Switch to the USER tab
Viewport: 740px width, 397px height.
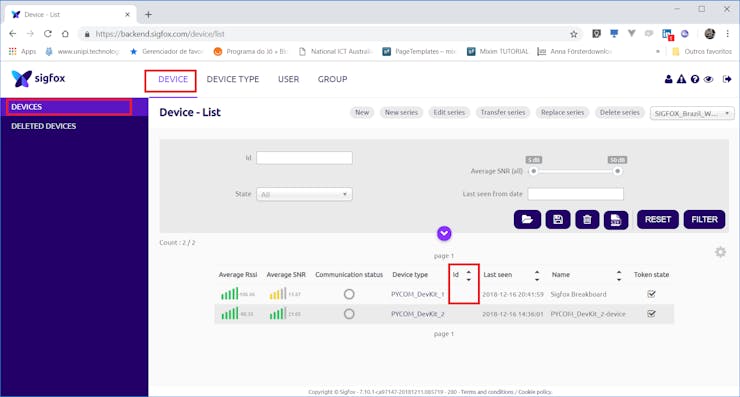[x=288, y=79]
